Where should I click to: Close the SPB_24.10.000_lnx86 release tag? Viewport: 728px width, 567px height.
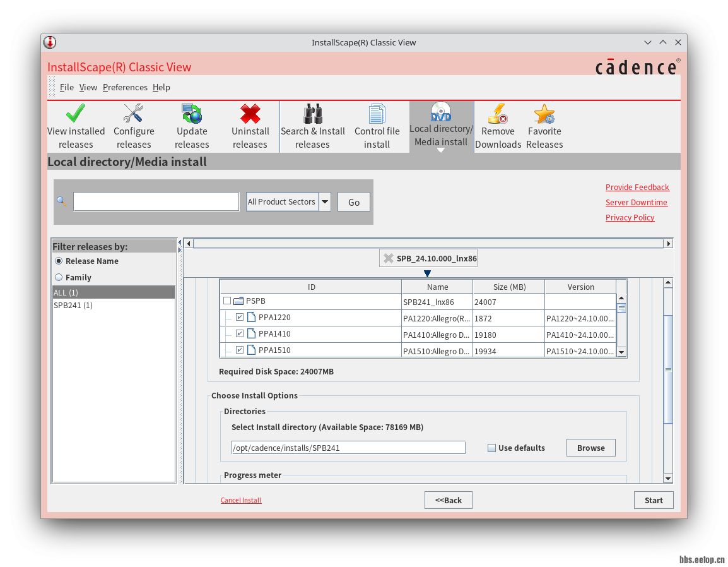coord(389,258)
